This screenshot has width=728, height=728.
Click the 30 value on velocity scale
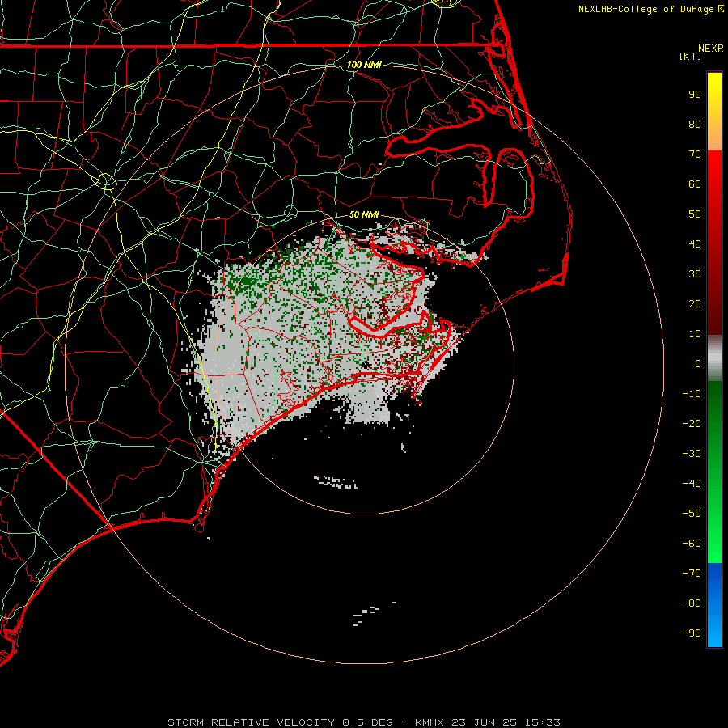(x=695, y=274)
